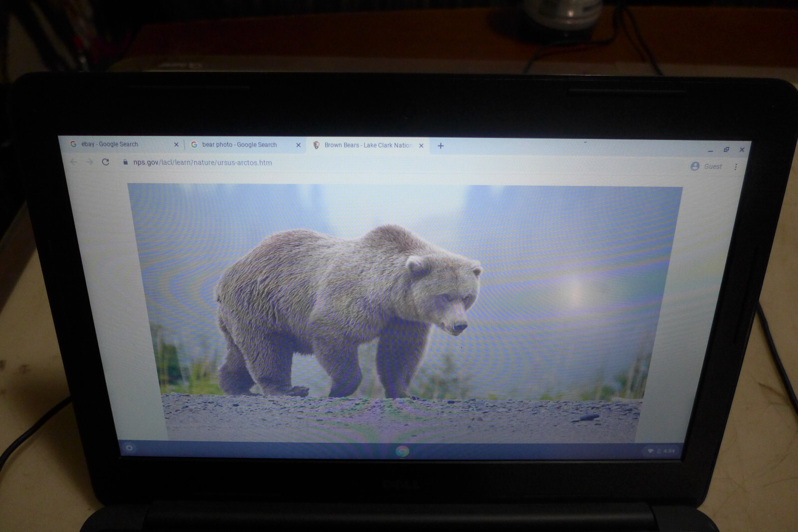Click the nps.gov address bar URL
This screenshot has width=798, height=532.
pos(202,163)
